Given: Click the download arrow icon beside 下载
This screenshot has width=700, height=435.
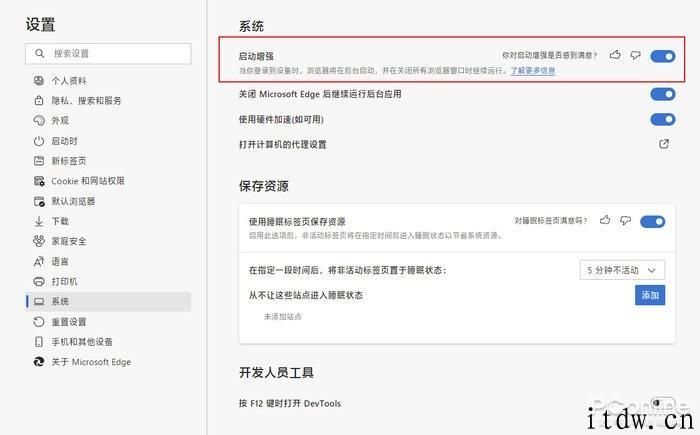Looking at the screenshot, I should pos(39,221).
